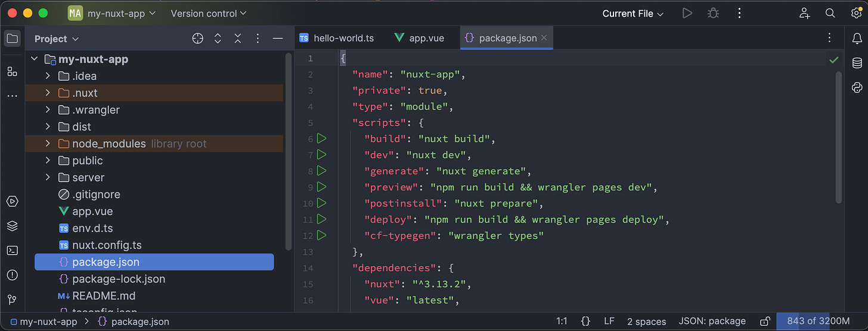Click line:column 1:1 indicator
This screenshot has width=868, height=331.
(x=562, y=321)
